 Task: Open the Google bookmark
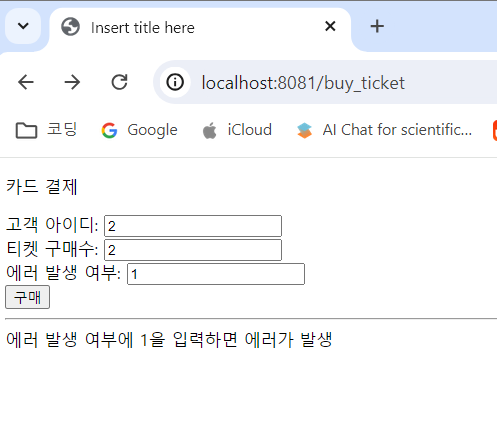pos(140,130)
